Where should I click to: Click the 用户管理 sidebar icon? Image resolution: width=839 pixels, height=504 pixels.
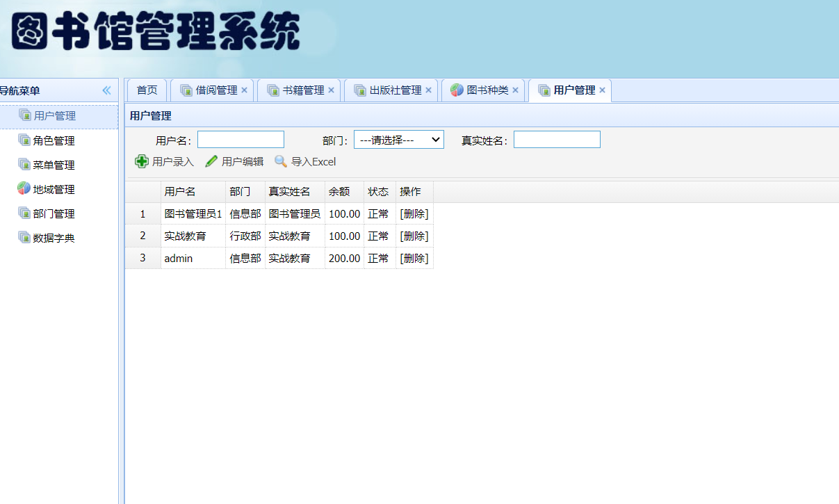pyautogui.click(x=24, y=115)
